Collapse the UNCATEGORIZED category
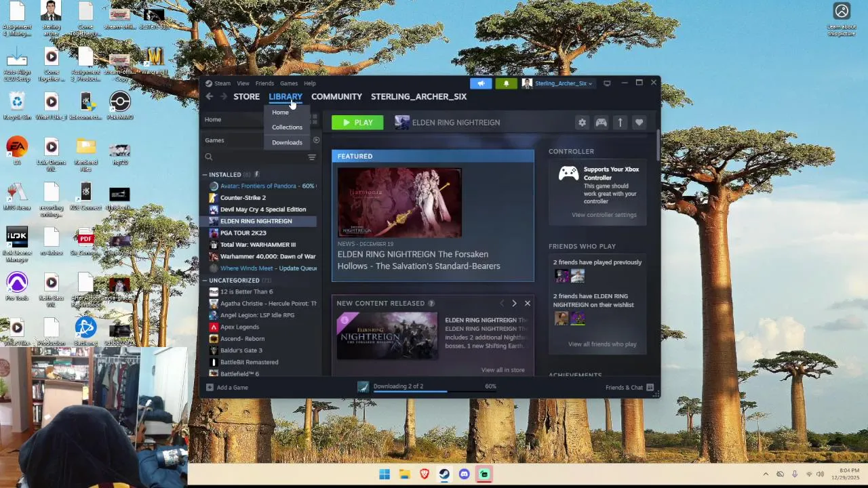This screenshot has width=868, height=488. (205, 281)
